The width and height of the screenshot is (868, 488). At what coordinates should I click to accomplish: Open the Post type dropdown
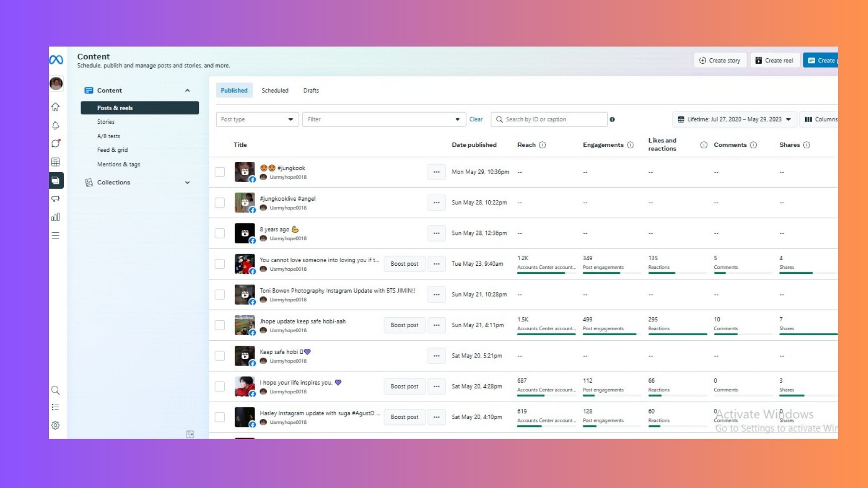257,119
